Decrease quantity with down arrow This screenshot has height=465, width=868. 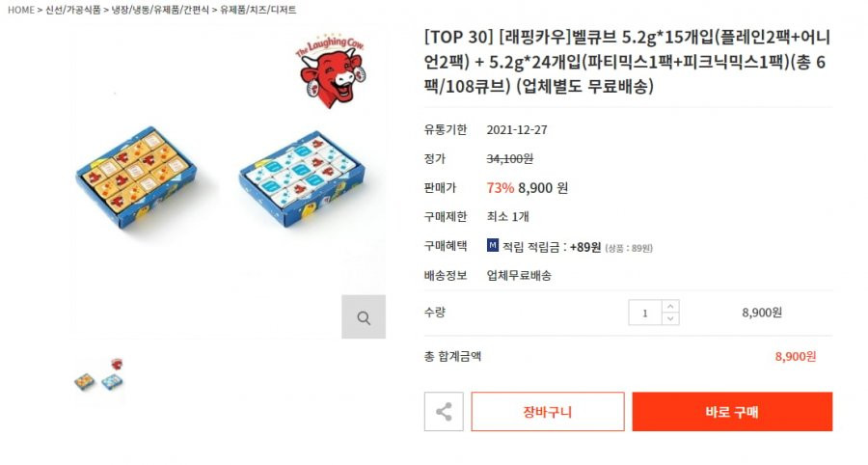pos(670,319)
